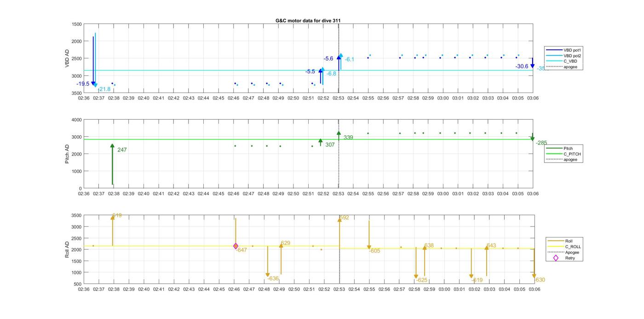
Task: Click the '-5.5' VBD data label
Action: click(x=310, y=71)
